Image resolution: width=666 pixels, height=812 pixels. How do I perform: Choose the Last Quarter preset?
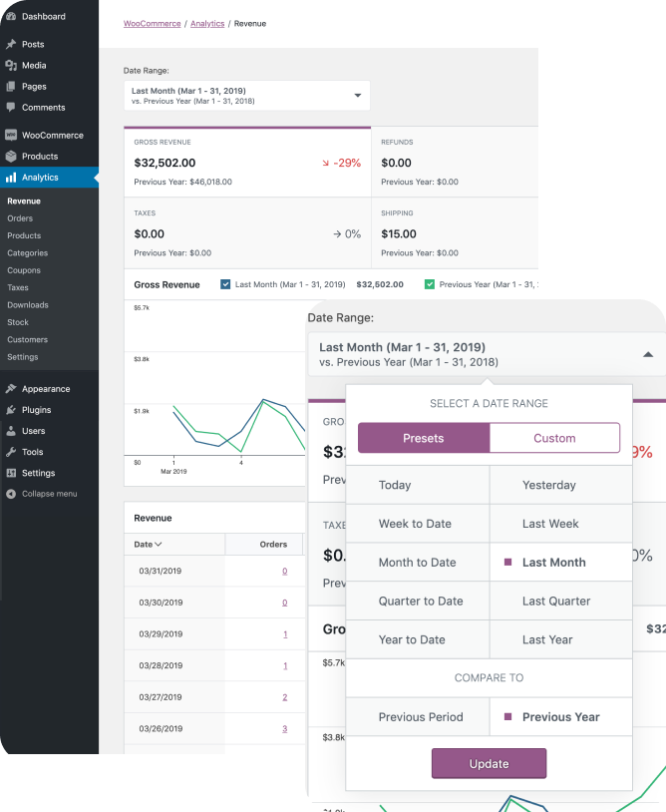[x=555, y=602]
